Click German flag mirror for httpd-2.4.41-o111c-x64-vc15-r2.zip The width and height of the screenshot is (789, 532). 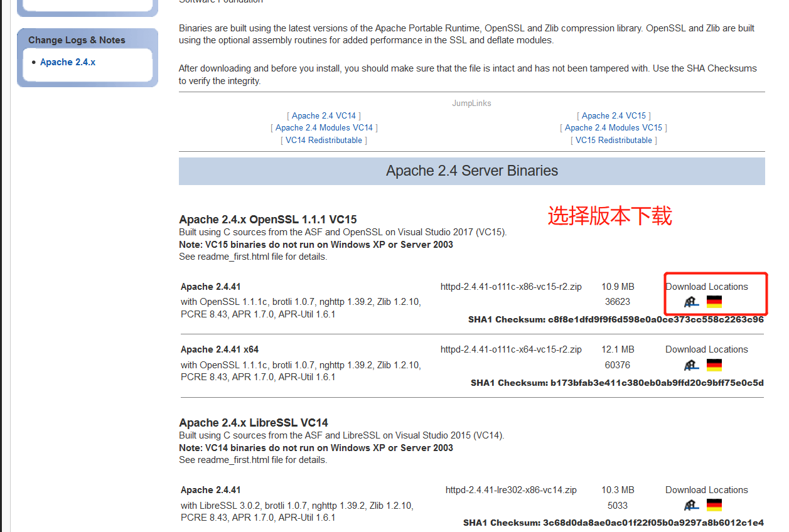[x=714, y=364]
